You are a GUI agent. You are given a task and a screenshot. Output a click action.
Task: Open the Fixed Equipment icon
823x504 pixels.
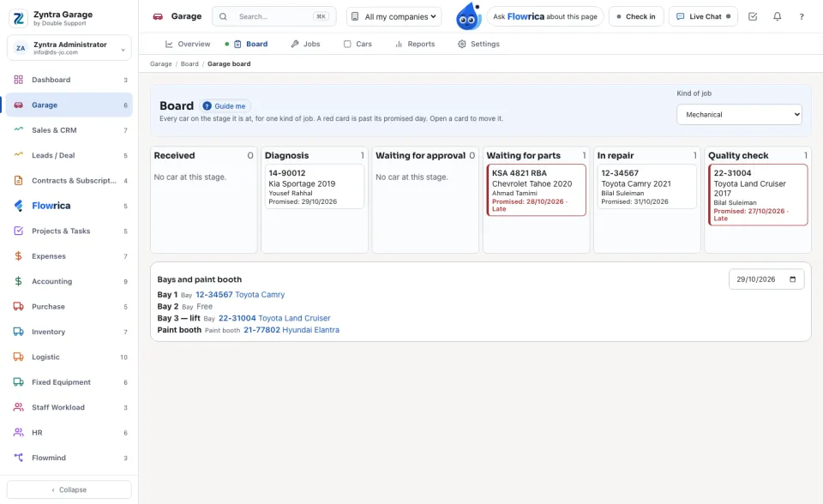tap(18, 382)
